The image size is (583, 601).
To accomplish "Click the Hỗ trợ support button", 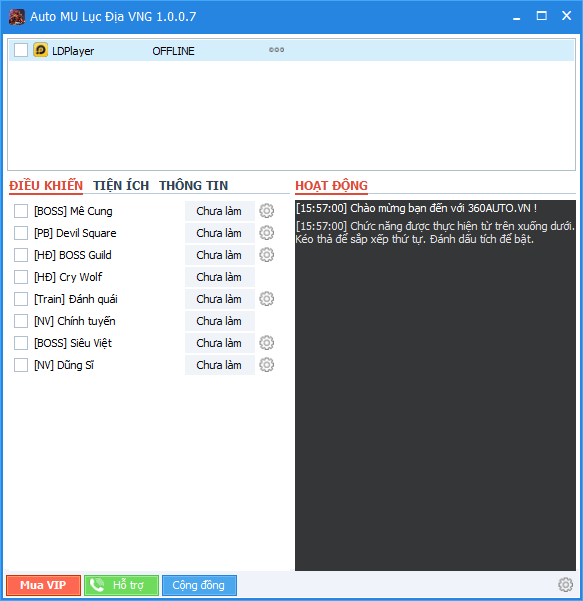I will pyautogui.click(x=121, y=585).
